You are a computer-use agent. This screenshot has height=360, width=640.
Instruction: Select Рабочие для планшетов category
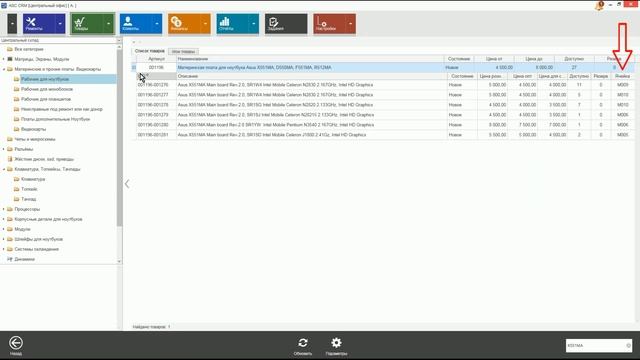(46, 99)
